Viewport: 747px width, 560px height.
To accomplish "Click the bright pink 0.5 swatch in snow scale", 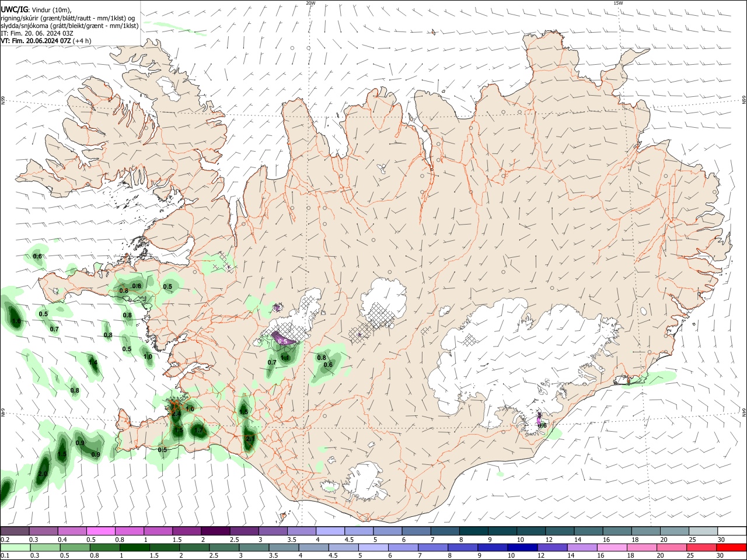I will 100,531.
